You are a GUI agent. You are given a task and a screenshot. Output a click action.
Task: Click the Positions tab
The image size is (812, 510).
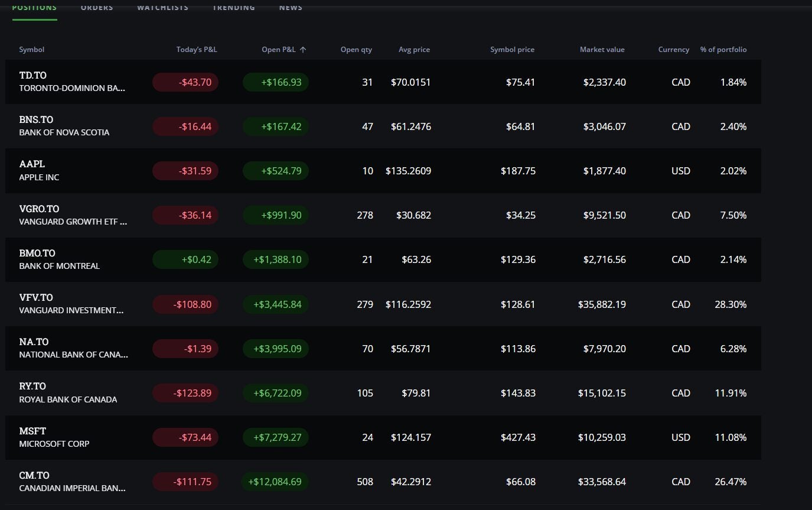(x=34, y=8)
